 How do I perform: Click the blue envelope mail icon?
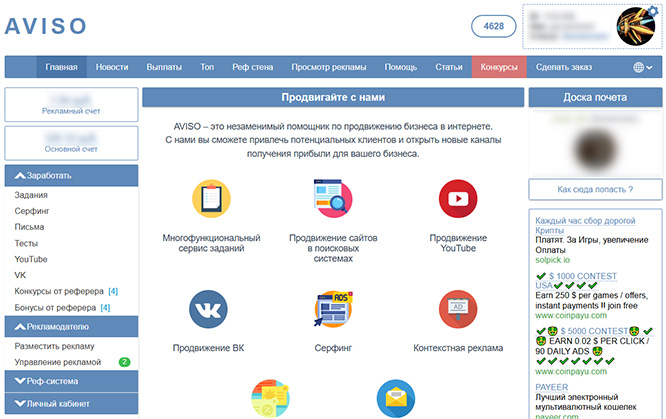coord(396,398)
